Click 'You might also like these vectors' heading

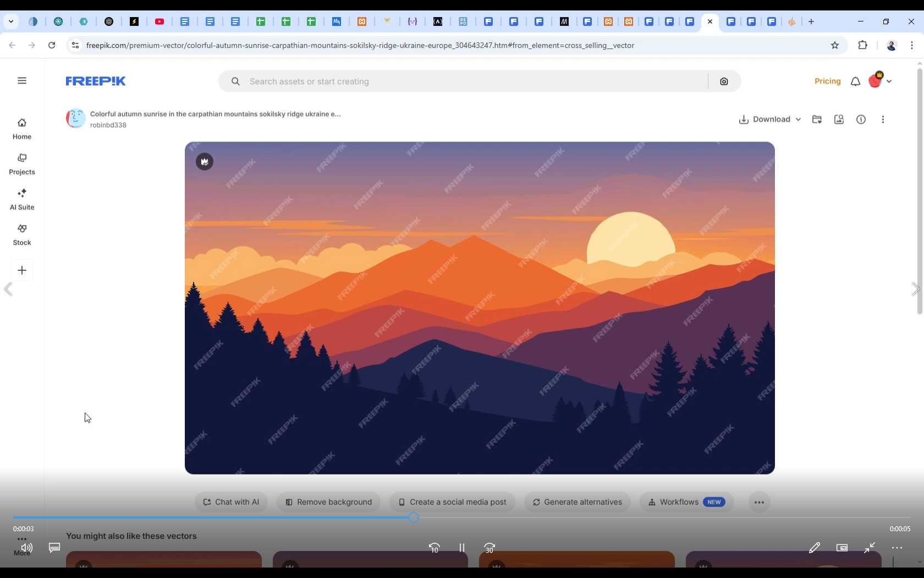coord(131,536)
